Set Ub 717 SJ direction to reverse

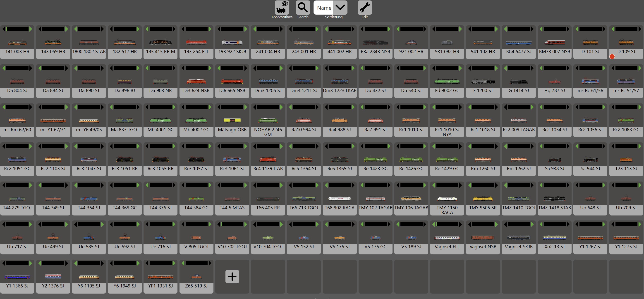tap(4, 224)
